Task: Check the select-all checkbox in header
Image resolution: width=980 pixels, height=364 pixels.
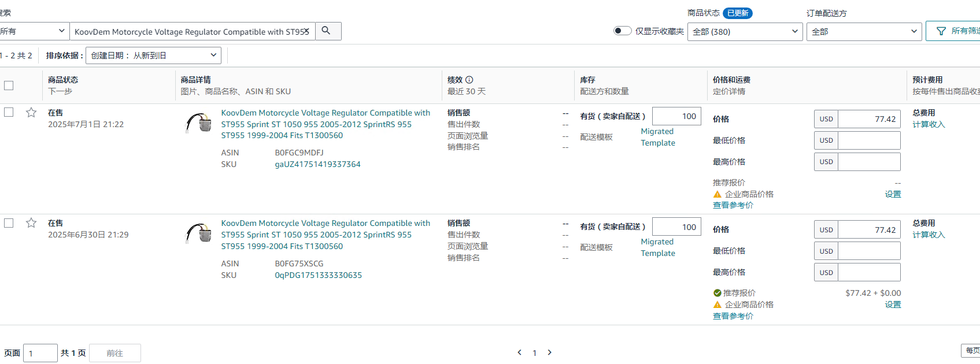Action: point(9,86)
